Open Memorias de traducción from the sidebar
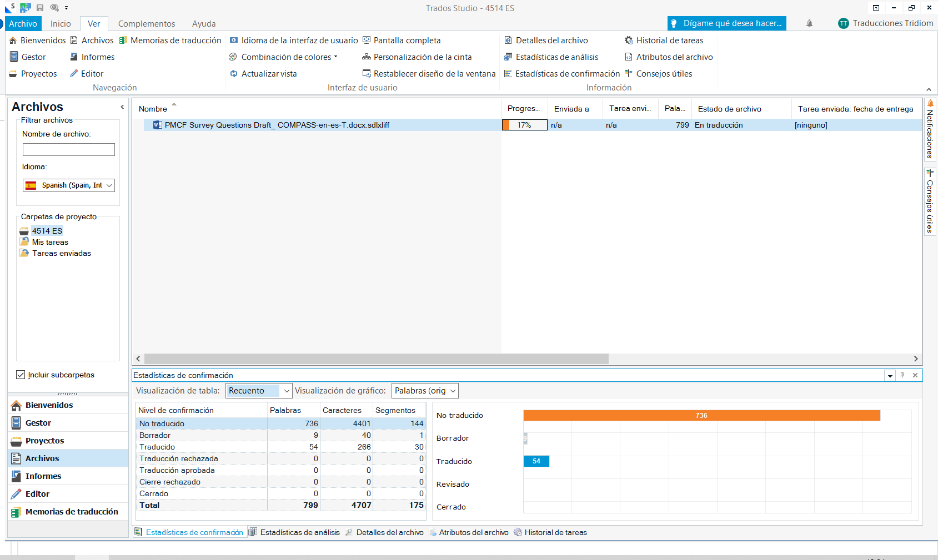938x560 pixels. click(72, 511)
